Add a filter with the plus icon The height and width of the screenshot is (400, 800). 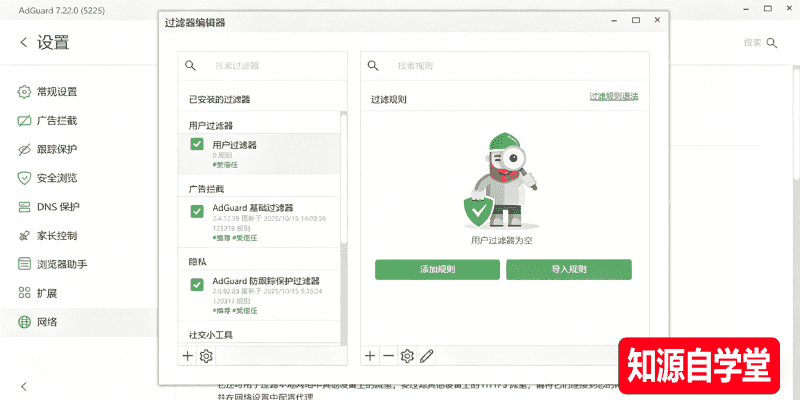[187, 356]
